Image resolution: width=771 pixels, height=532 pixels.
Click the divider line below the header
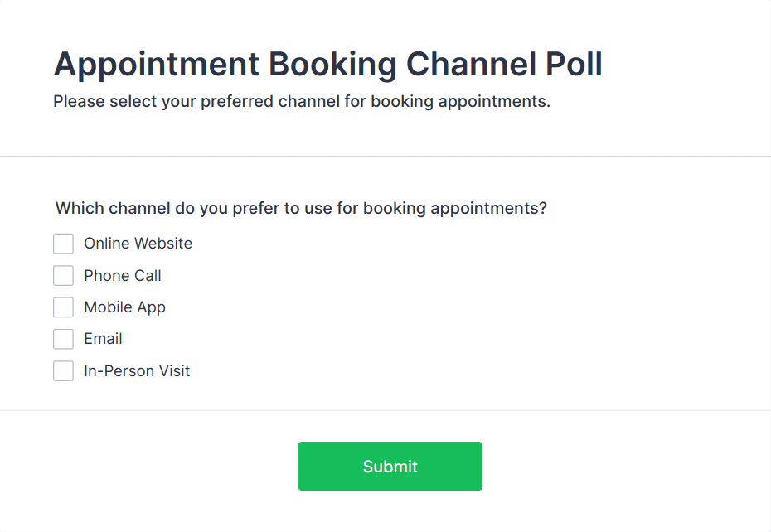click(x=385, y=156)
